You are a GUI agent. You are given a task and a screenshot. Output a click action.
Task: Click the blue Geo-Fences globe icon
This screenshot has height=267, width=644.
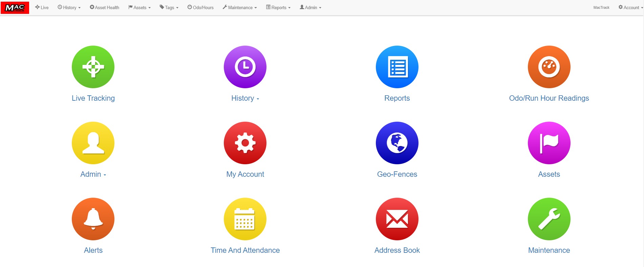(397, 143)
